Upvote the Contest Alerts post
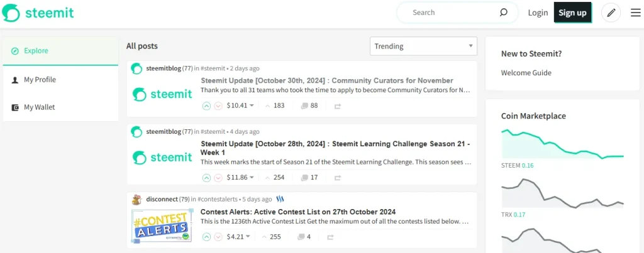 (206, 237)
